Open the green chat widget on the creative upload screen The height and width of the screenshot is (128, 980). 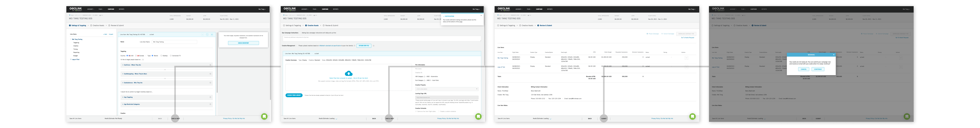click(x=478, y=116)
